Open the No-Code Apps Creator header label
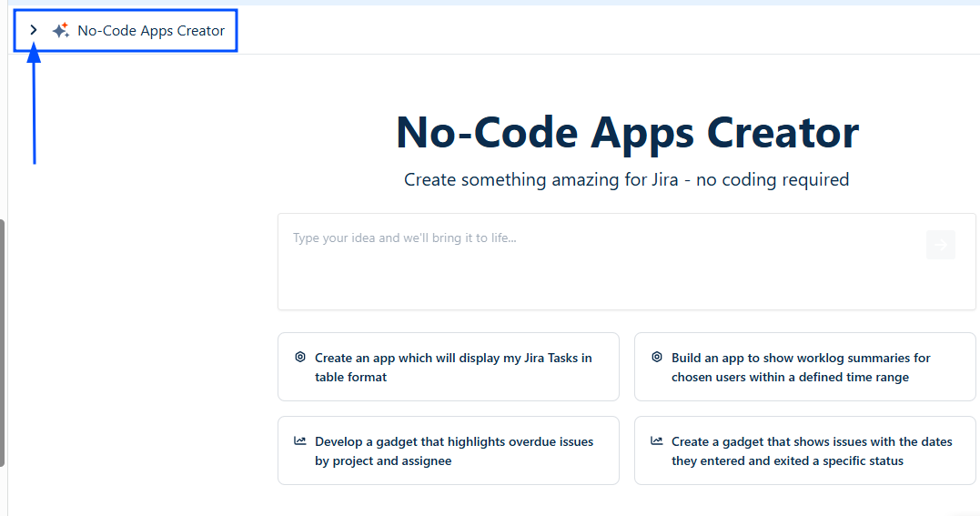 pyautogui.click(x=151, y=31)
